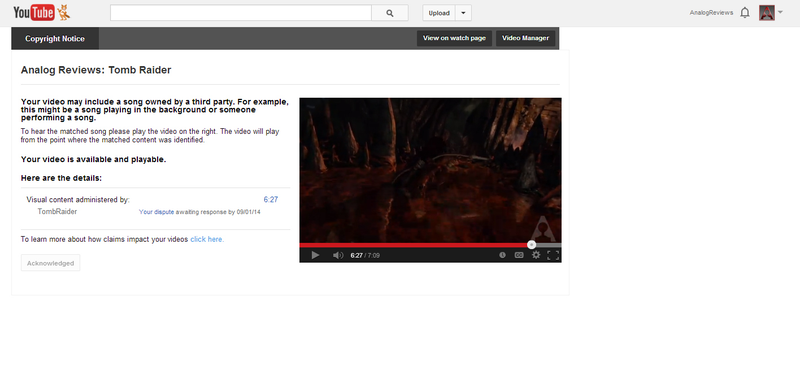Viewport: 800px width, 392px height.
Task: Click the 6:27 / 7:09 time display
Action: click(365, 255)
